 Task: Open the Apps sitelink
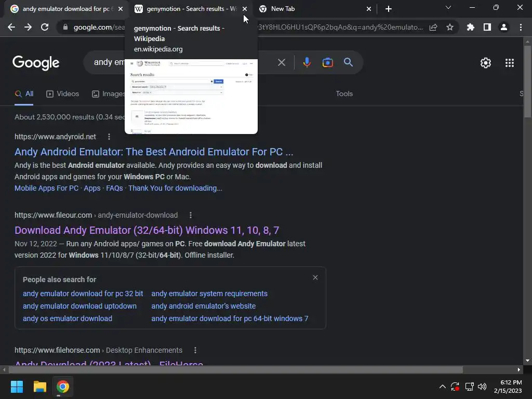pos(92,188)
